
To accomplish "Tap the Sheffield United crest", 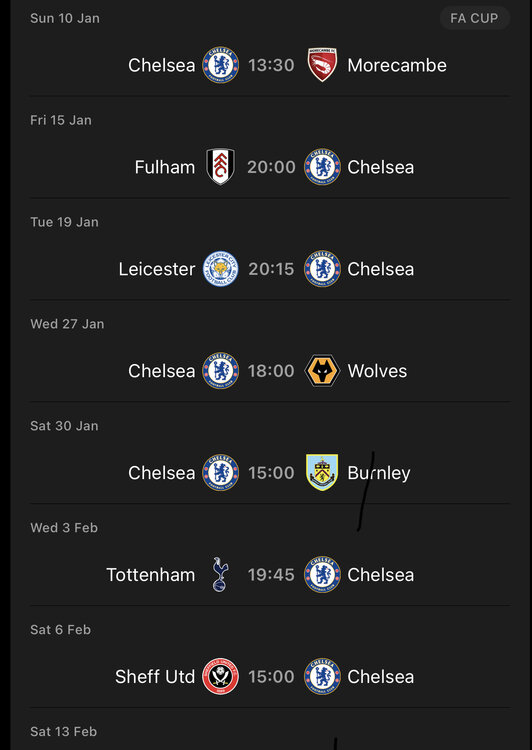I will [x=221, y=676].
